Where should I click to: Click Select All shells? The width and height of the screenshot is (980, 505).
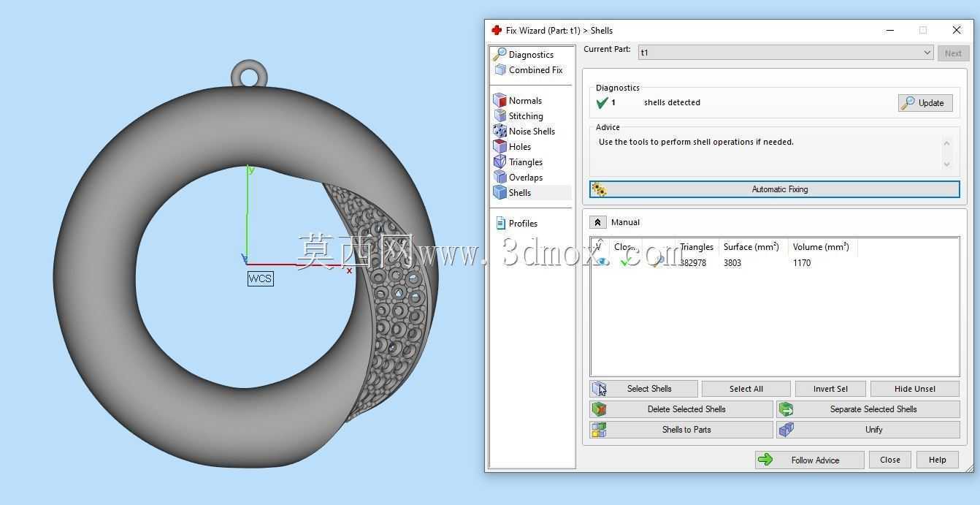point(746,389)
